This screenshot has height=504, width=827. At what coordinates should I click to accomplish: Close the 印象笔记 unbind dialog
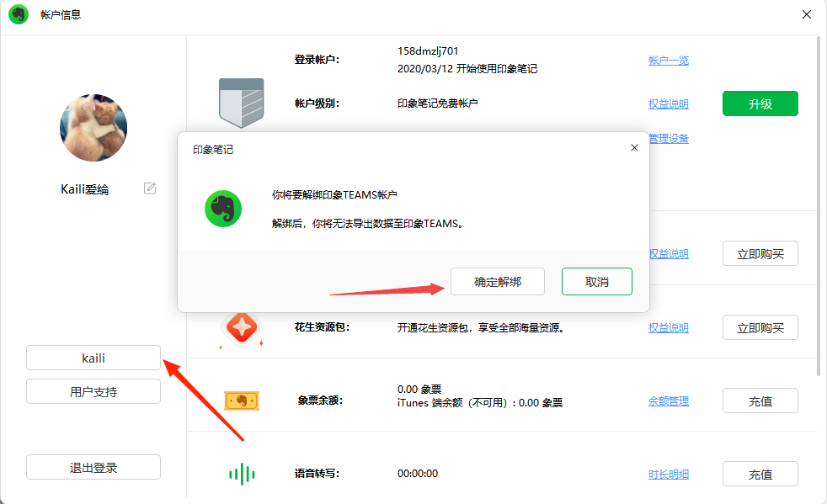pyautogui.click(x=634, y=147)
